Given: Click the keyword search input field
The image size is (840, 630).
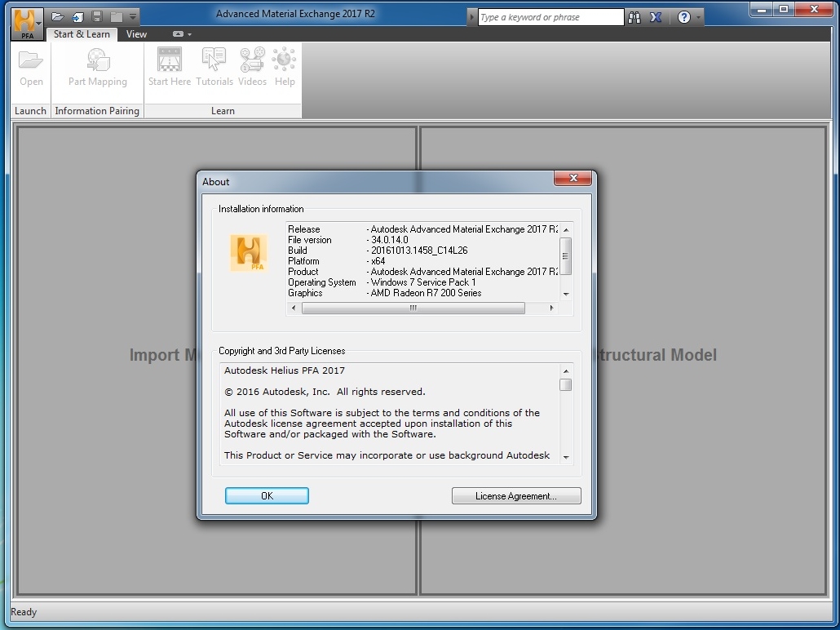Looking at the screenshot, I should pos(550,17).
